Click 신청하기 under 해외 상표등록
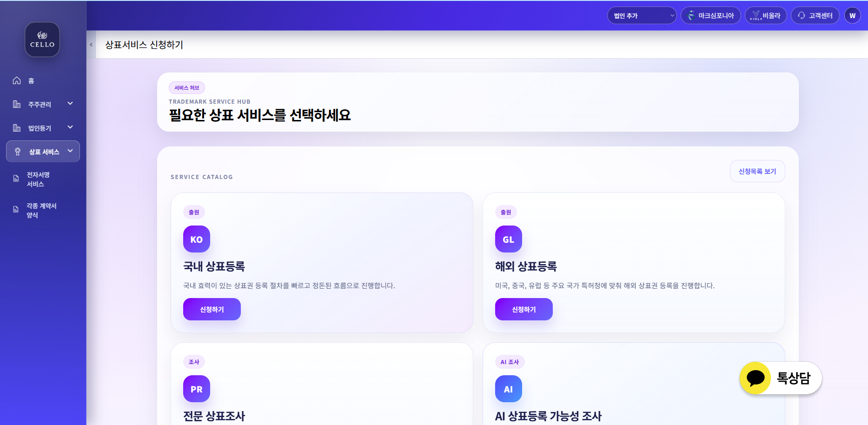The height and width of the screenshot is (425, 868). point(524,309)
